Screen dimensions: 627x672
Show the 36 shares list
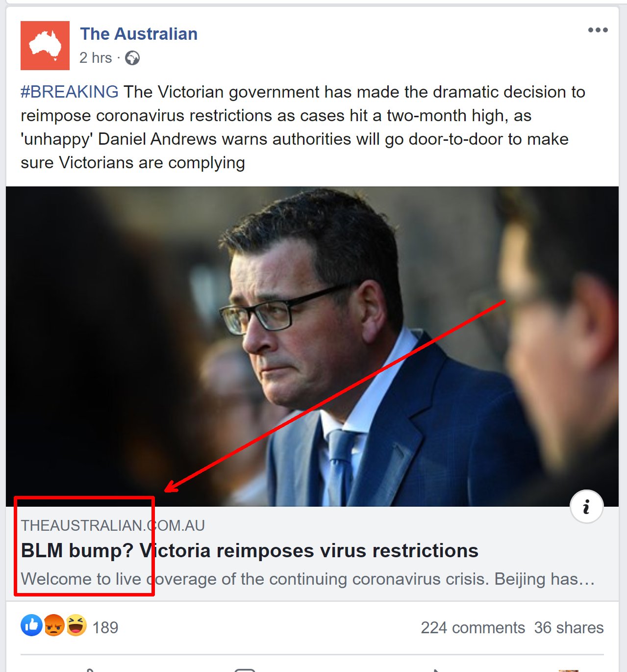(x=569, y=627)
